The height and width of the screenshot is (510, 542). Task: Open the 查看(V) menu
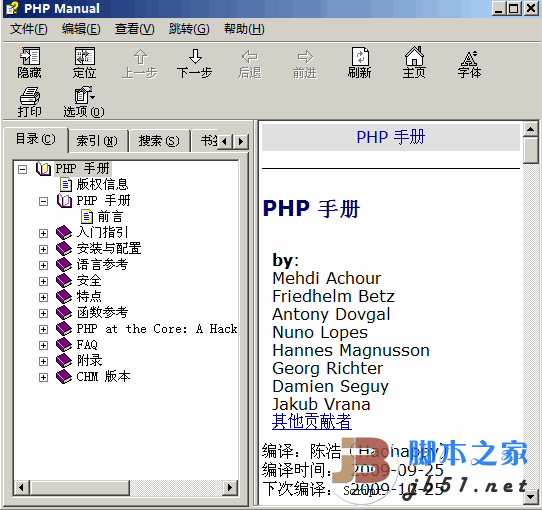[135, 29]
